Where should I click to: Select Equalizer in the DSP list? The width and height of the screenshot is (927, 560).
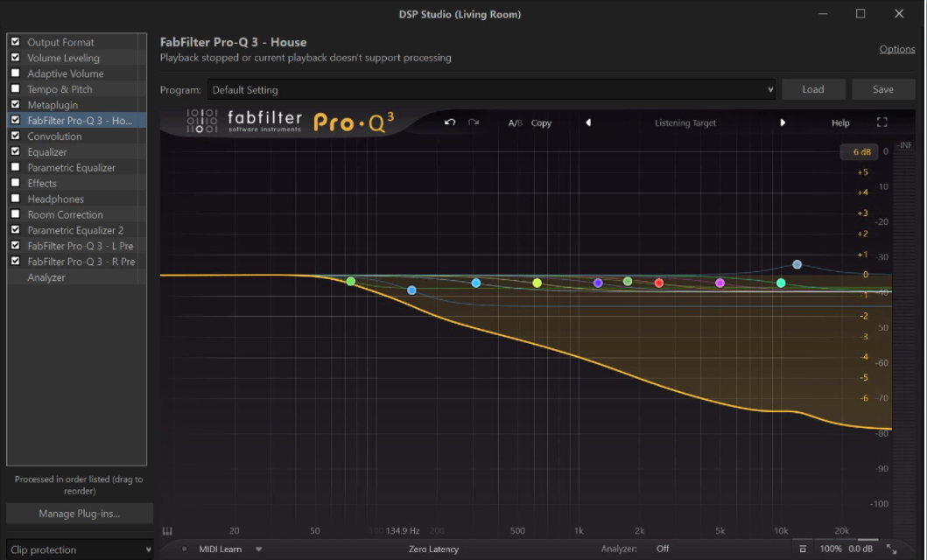coord(46,152)
